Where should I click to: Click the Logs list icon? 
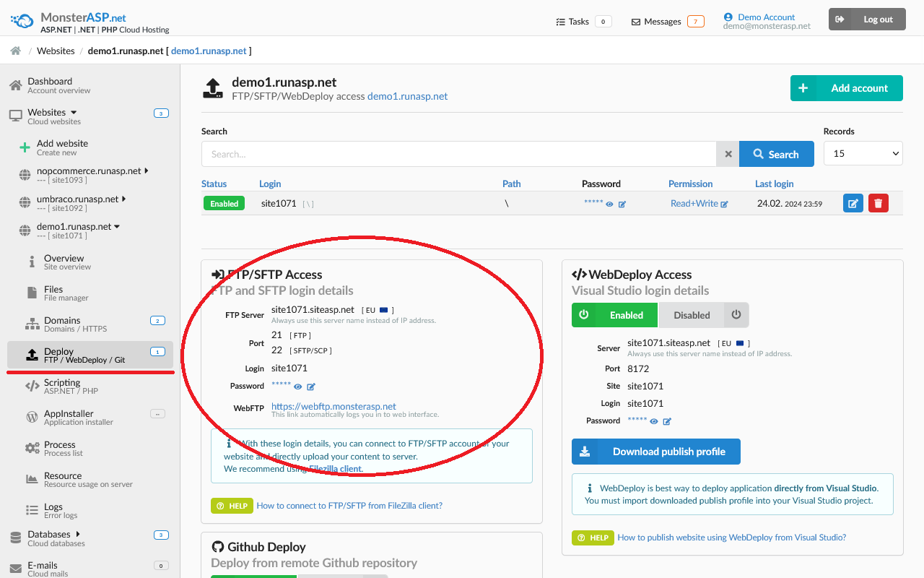[32, 510]
